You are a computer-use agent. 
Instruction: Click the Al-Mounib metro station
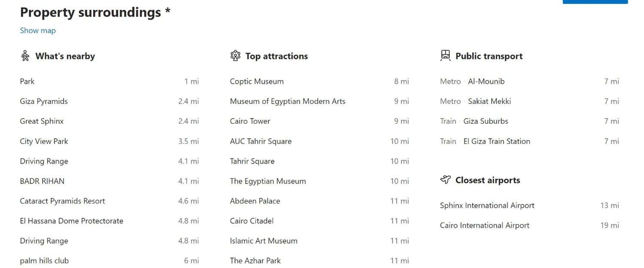pyautogui.click(x=486, y=81)
